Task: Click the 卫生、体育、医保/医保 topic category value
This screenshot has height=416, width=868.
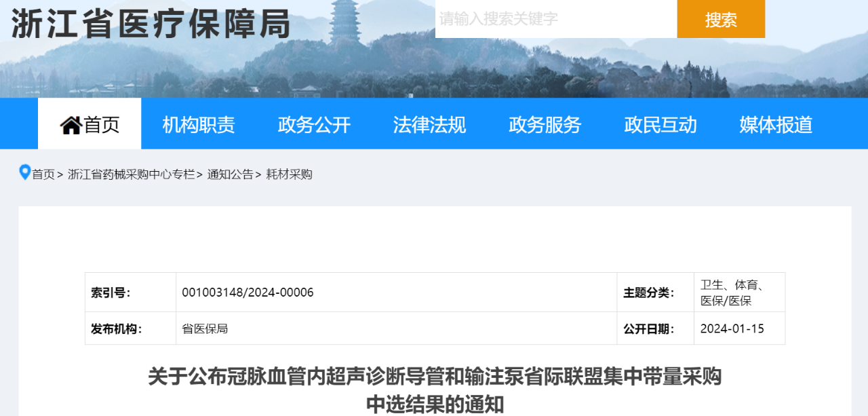Action: point(732,292)
